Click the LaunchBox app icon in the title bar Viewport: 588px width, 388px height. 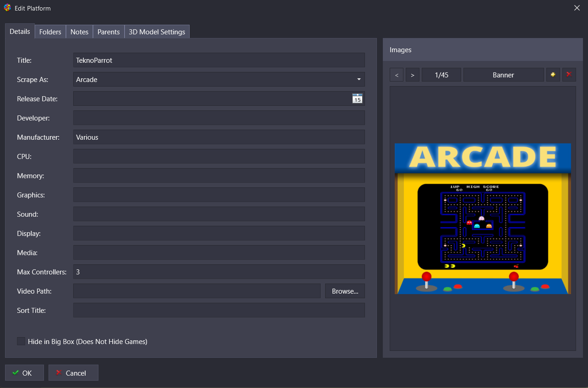[7, 8]
